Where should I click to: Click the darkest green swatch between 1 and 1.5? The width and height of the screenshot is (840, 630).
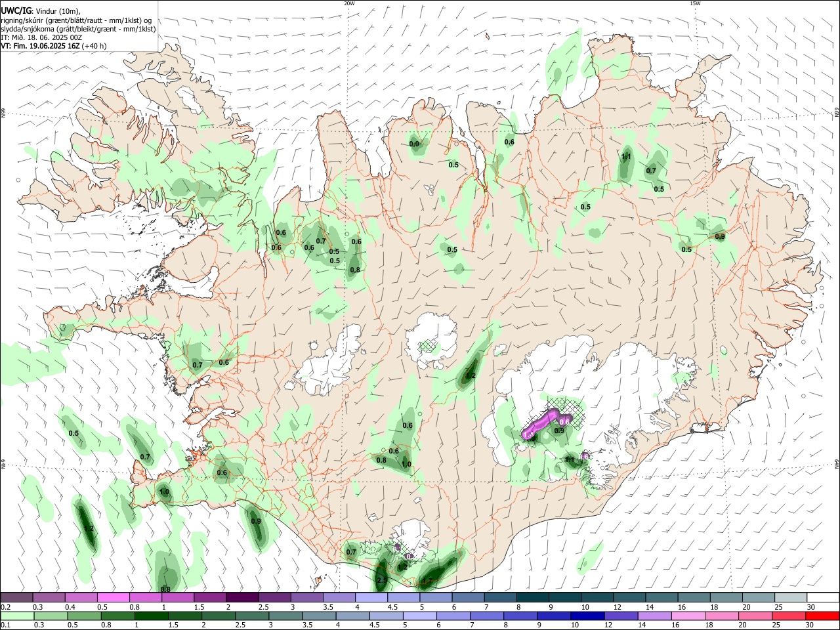click(x=150, y=616)
